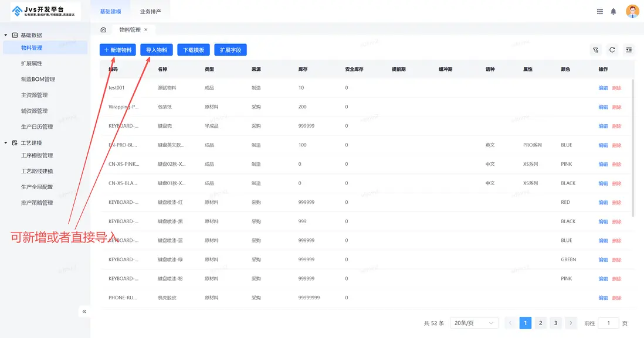Click the PRO系列 attribute cell

pos(533,145)
